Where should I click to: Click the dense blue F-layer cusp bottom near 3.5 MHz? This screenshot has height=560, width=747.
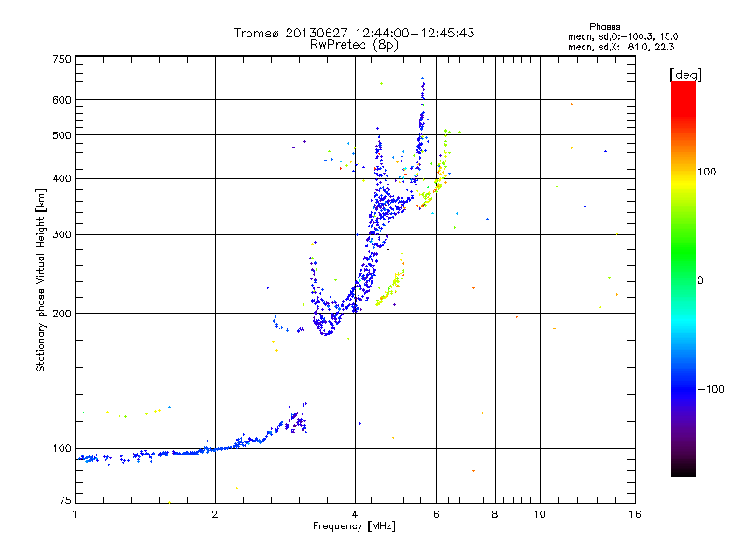326,329
